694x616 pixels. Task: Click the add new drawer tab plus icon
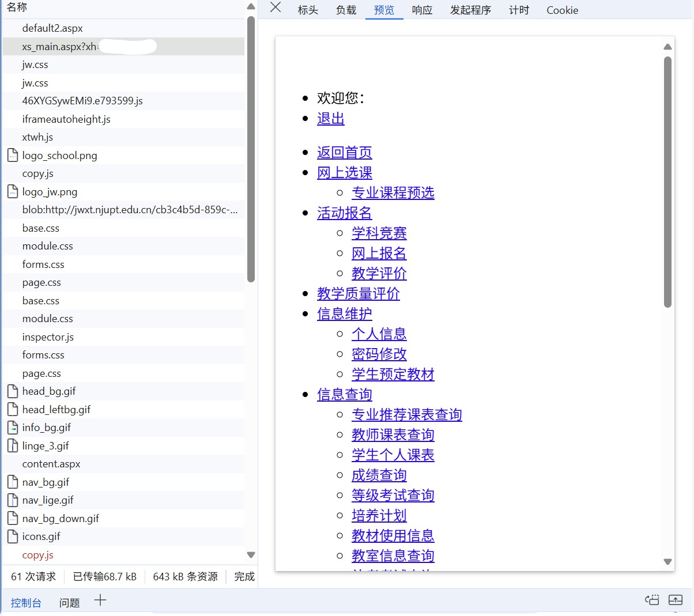pyautogui.click(x=100, y=600)
